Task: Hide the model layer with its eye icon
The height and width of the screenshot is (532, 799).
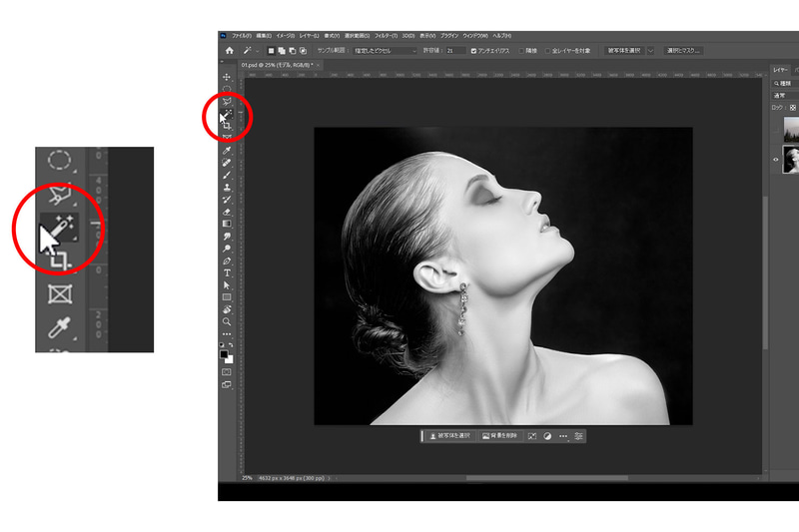Action: click(776, 160)
